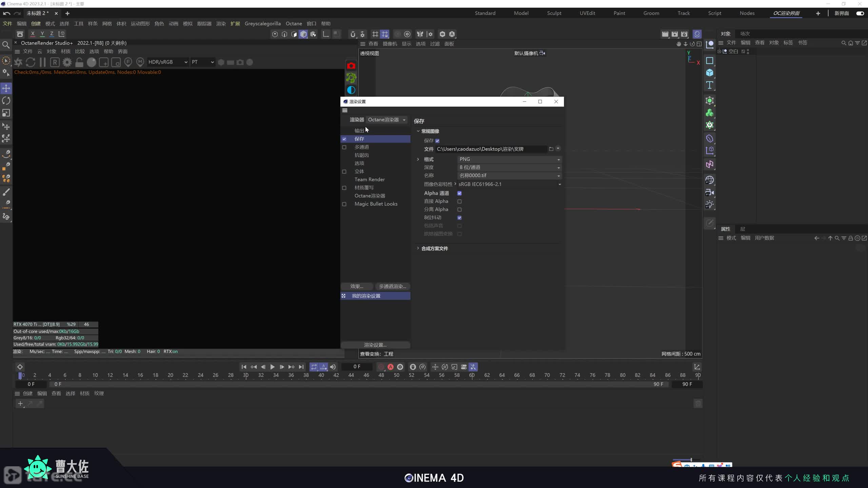This screenshot has width=868, height=488.
Task: Open the 格式 PNG dropdown
Action: (x=509, y=159)
